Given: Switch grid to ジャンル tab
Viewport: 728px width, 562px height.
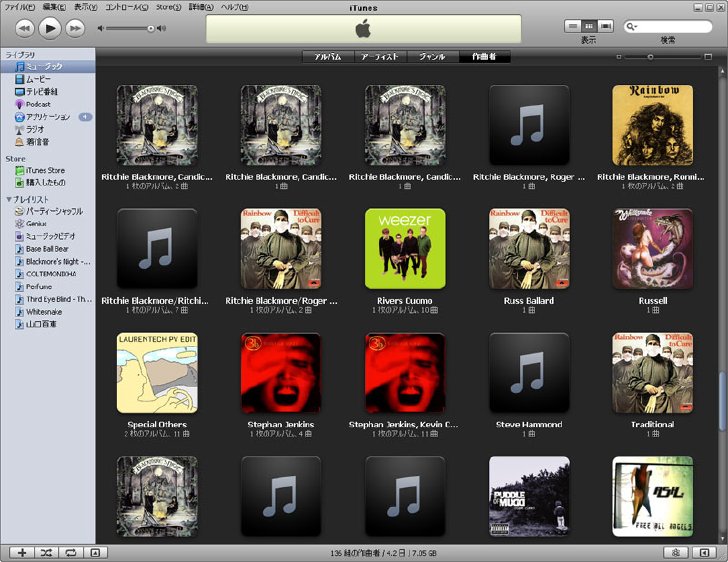Looking at the screenshot, I should pos(432,57).
